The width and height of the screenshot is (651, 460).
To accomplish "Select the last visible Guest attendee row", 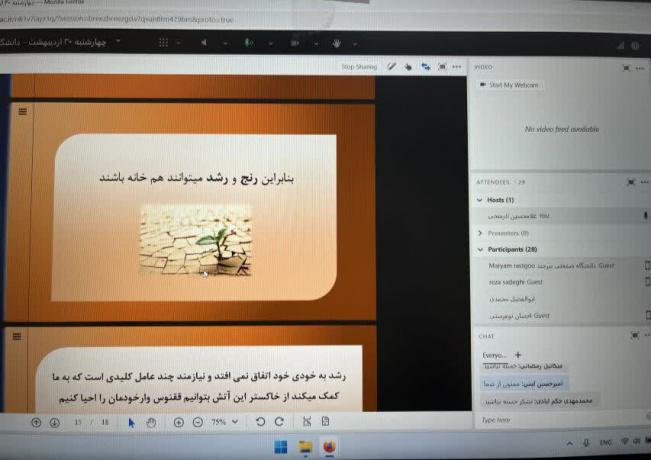I will coord(561,316).
